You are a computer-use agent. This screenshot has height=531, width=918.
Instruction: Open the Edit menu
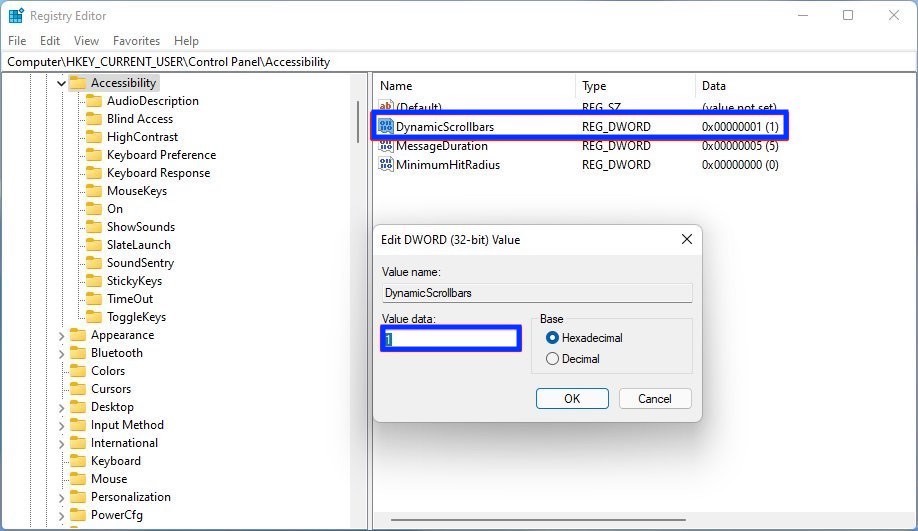tap(50, 41)
